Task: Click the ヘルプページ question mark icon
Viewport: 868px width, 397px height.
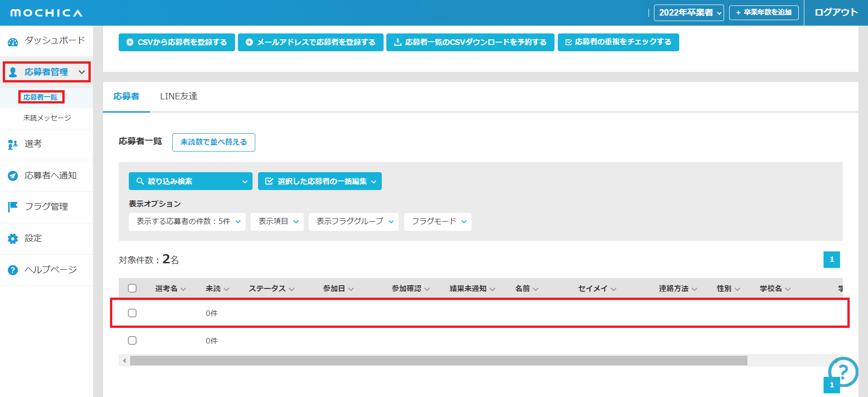Action: point(13,270)
